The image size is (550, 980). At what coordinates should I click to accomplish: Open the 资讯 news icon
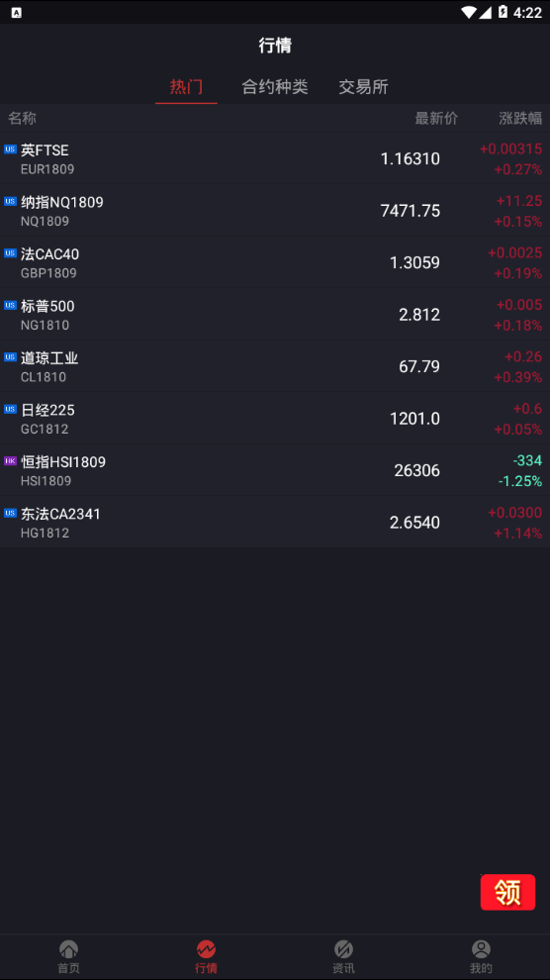click(x=343, y=950)
